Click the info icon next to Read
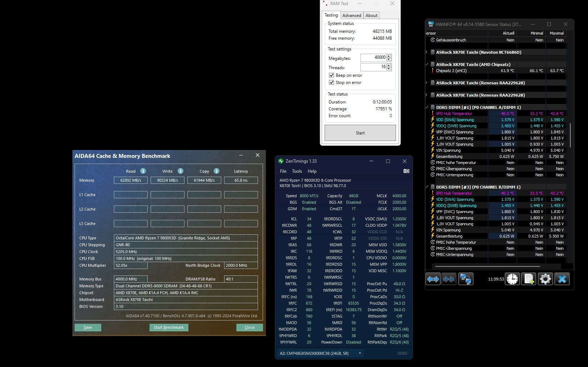This screenshot has height=367, width=588. (x=143, y=171)
